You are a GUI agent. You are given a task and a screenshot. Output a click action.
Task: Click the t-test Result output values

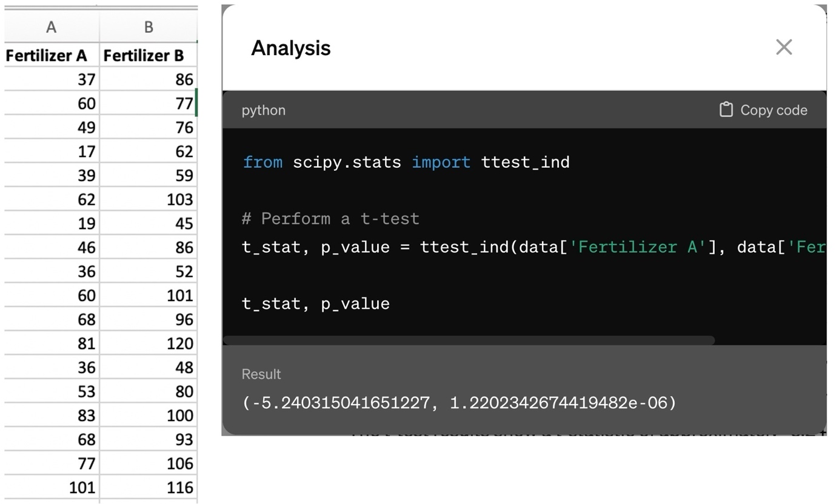tap(459, 403)
